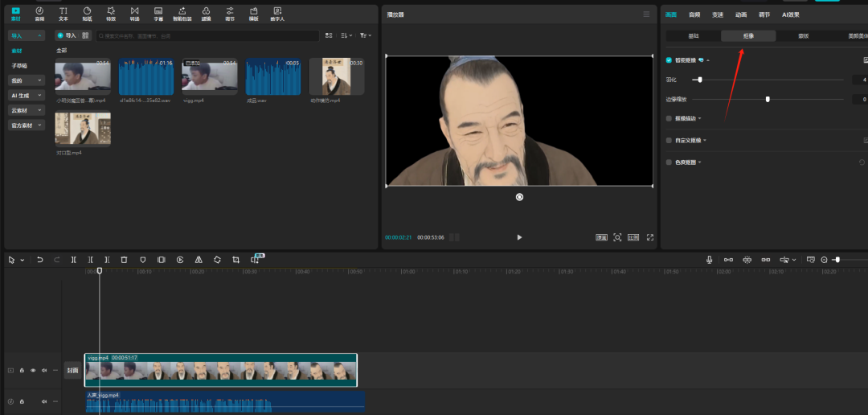This screenshot has height=415, width=868.
Task: Uncheck the 智能抠像 smart cutout checkbox
Action: (x=669, y=60)
